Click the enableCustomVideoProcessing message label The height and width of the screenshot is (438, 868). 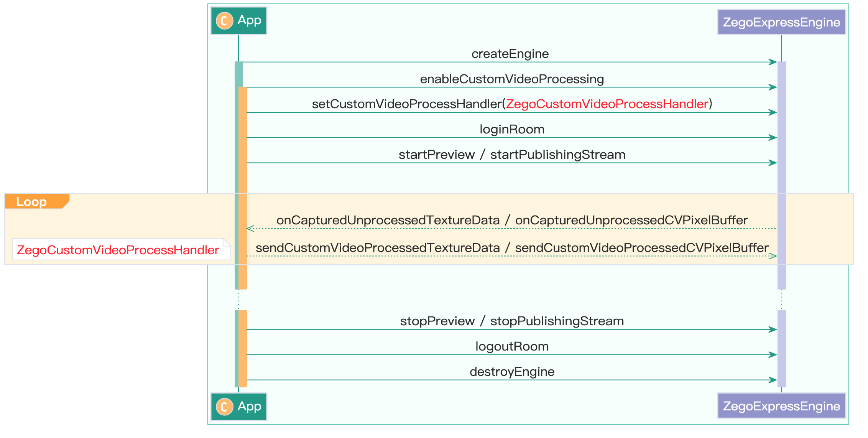click(x=512, y=79)
